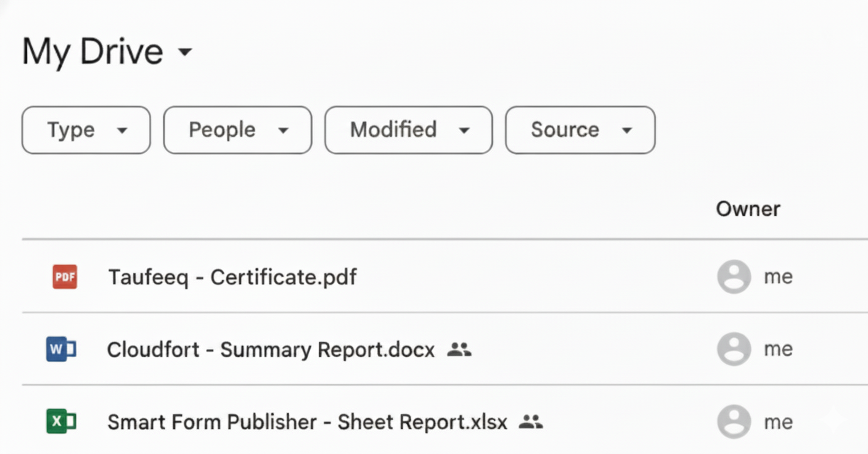Click the PDF icon for Taufeeq - Certificate.pdf
868x454 pixels.
click(x=64, y=277)
